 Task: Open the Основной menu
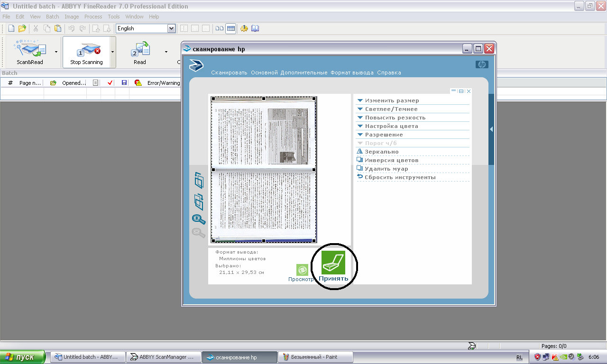(x=264, y=73)
